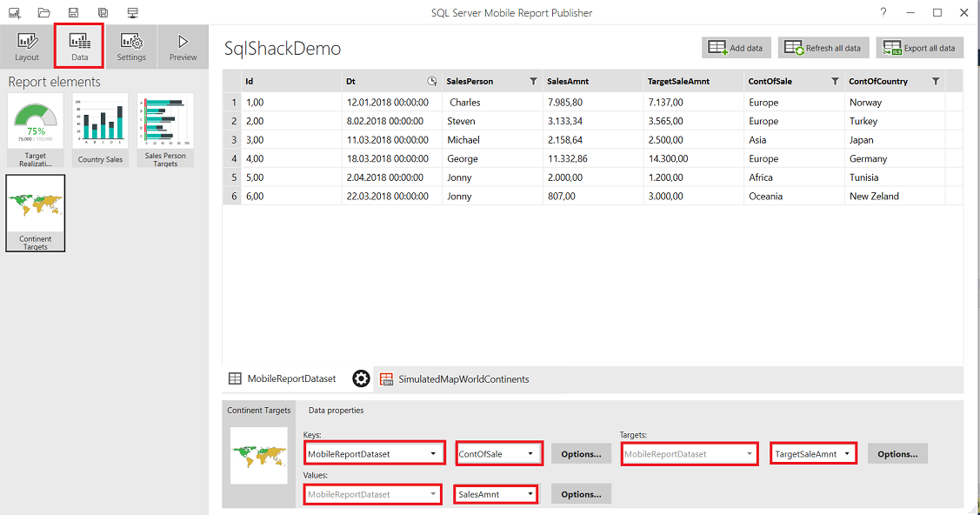Open the Values dataset dropdown
The image size is (980, 515).
(x=372, y=494)
